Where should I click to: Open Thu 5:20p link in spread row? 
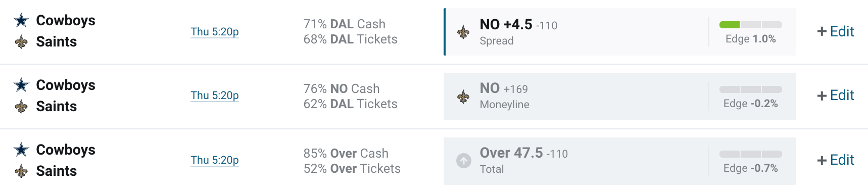(x=215, y=31)
